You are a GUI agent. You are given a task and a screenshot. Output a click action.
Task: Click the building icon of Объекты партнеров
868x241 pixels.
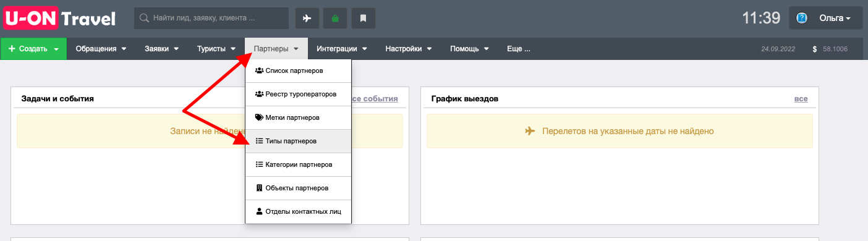pyautogui.click(x=259, y=188)
